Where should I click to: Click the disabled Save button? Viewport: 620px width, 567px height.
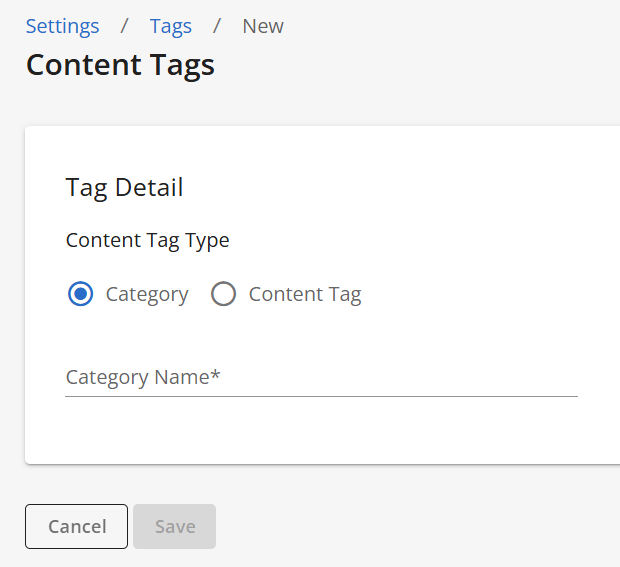tap(174, 526)
